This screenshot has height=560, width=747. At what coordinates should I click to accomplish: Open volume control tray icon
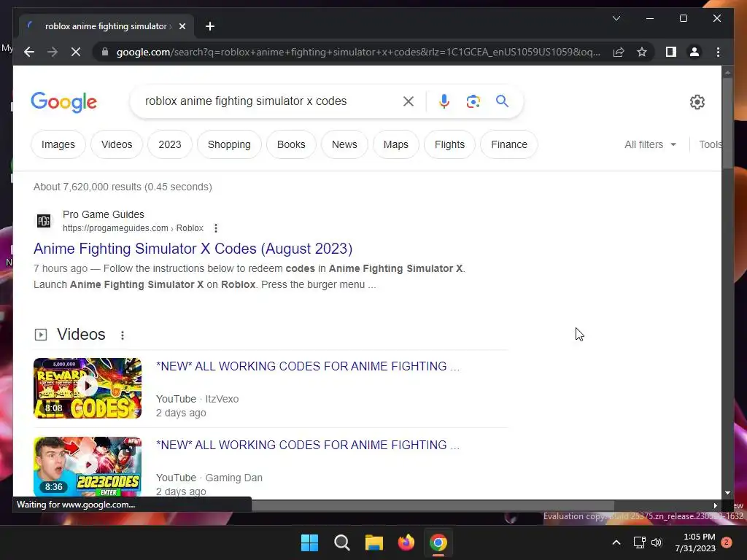point(657,542)
